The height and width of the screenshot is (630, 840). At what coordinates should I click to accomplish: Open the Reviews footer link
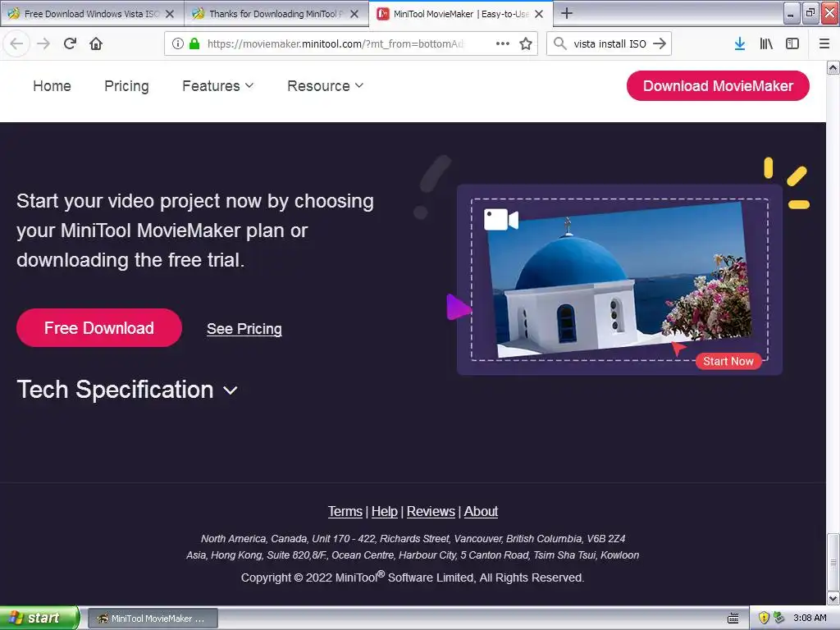(x=431, y=512)
